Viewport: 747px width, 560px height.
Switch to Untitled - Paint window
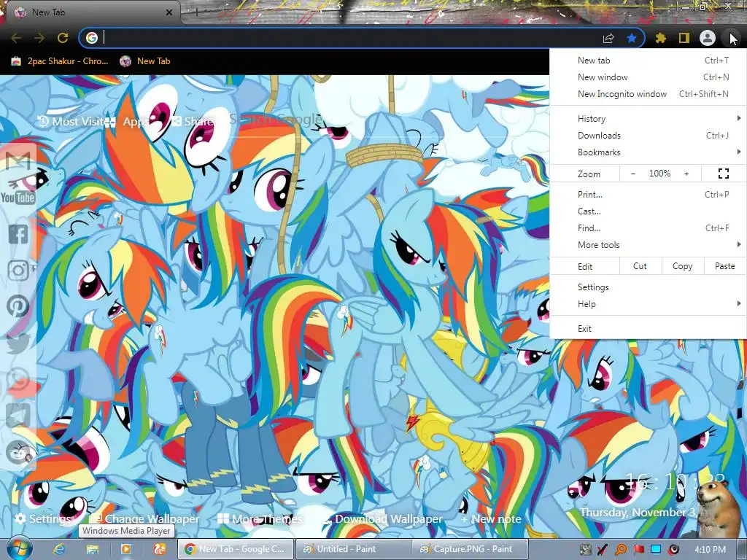pyautogui.click(x=354, y=549)
